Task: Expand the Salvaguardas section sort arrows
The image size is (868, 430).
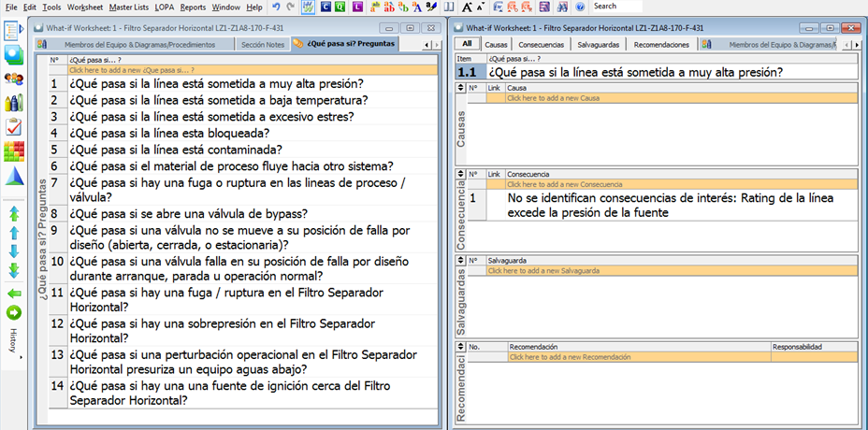Action: coord(461,260)
